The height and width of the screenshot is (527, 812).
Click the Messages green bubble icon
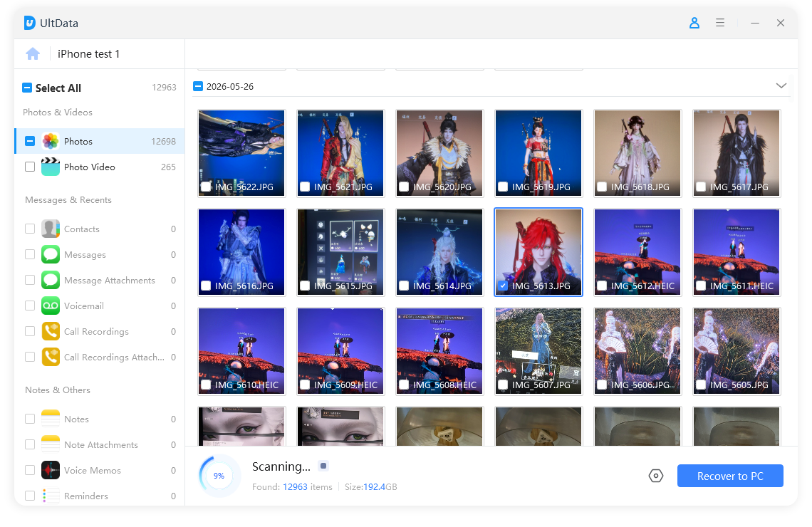(51, 254)
